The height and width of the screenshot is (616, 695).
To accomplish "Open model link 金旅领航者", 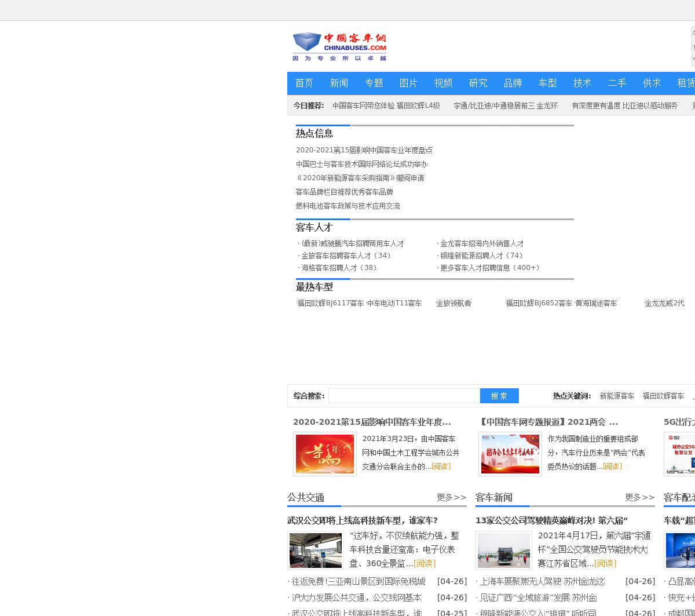I will [x=453, y=303].
